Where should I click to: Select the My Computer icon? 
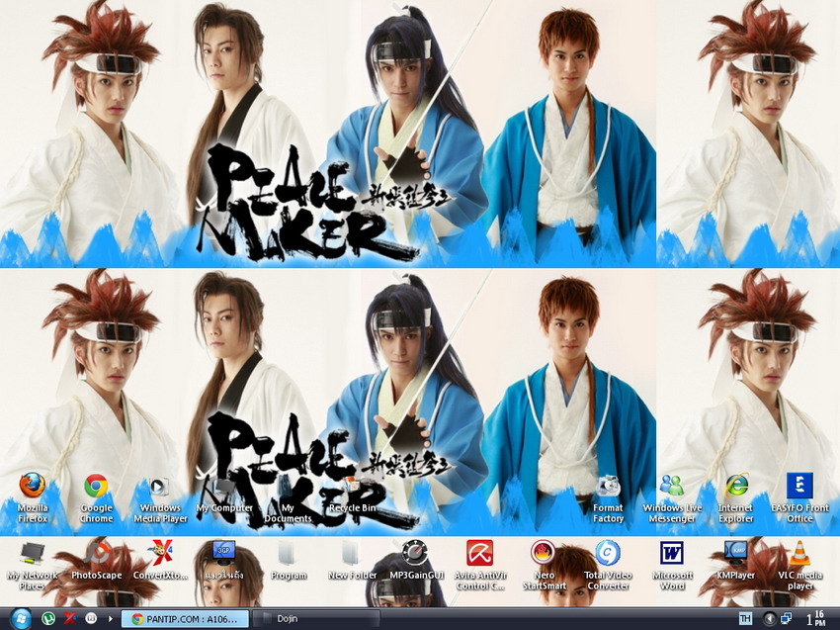click(x=224, y=495)
